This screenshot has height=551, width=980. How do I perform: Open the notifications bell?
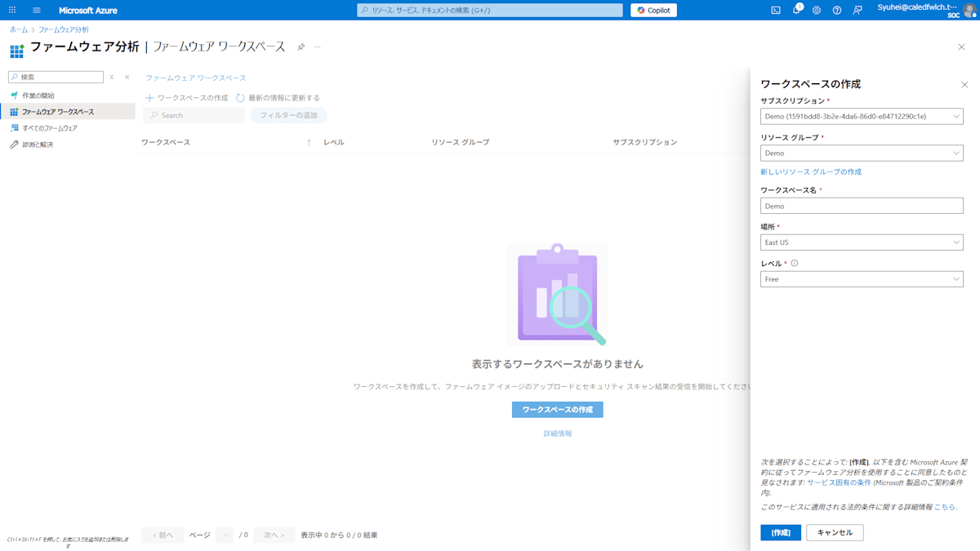[796, 10]
